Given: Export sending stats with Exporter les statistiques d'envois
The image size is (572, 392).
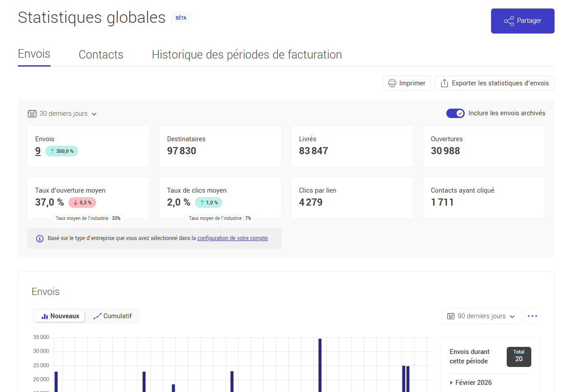Looking at the screenshot, I should (495, 83).
